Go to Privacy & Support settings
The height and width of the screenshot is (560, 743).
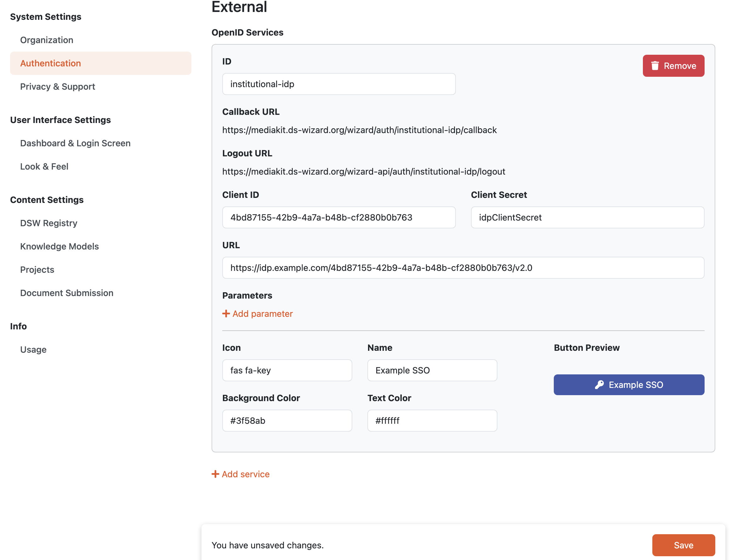click(x=57, y=87)
